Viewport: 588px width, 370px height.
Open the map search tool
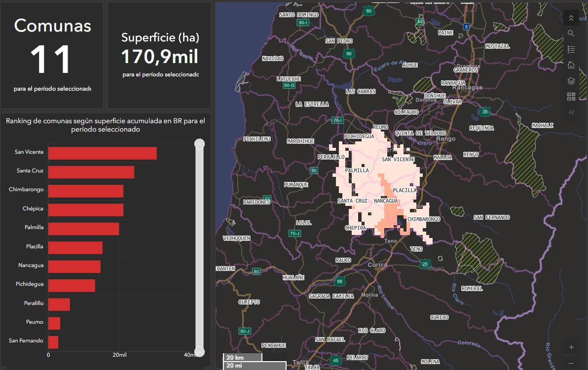tap(571, 34)
